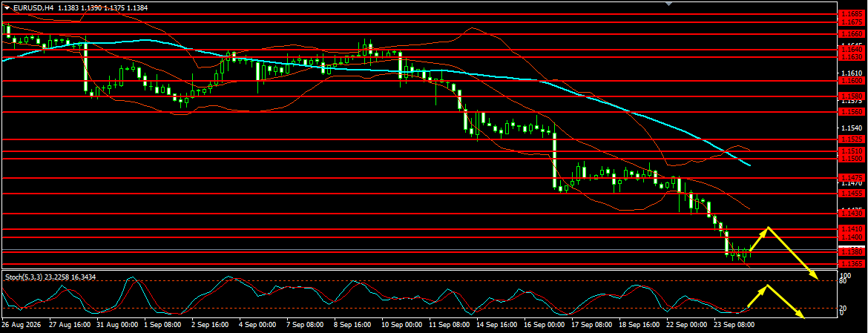The height and width of the screenshot is (333, 868).
Task: Click the 1.1660 price level label
Action: [x=851, y=33]
